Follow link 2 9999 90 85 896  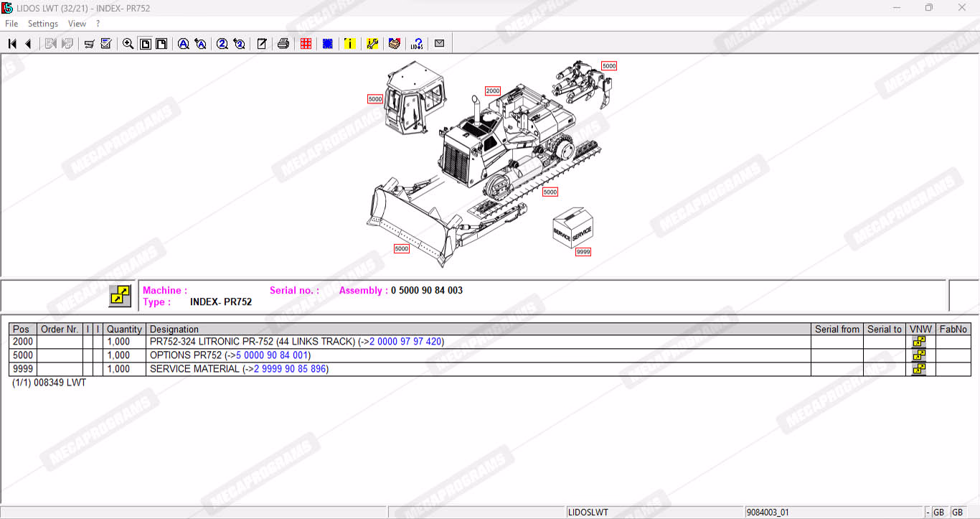tap(291, 369)
